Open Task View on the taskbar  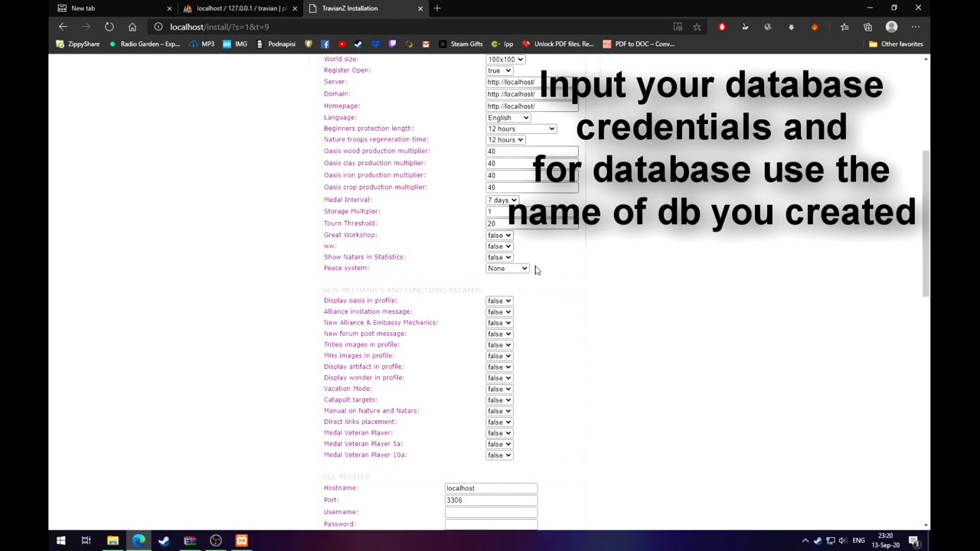pyautogui.click(x=87, y=541)
